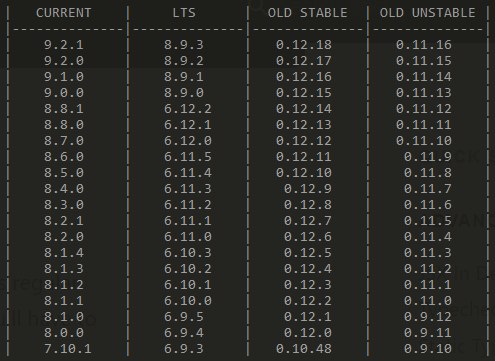Click the OLD STABLE column header

tap(307, 13)
